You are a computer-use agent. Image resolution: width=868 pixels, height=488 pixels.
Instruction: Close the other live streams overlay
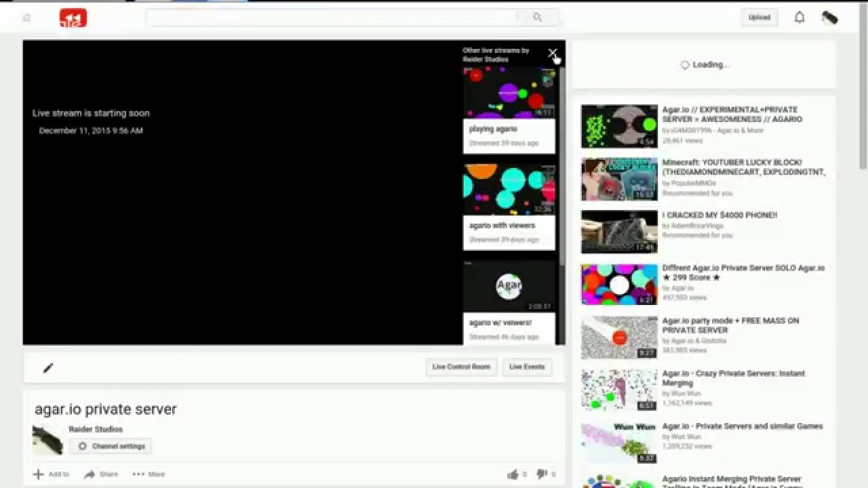click(x=553, y=53)
